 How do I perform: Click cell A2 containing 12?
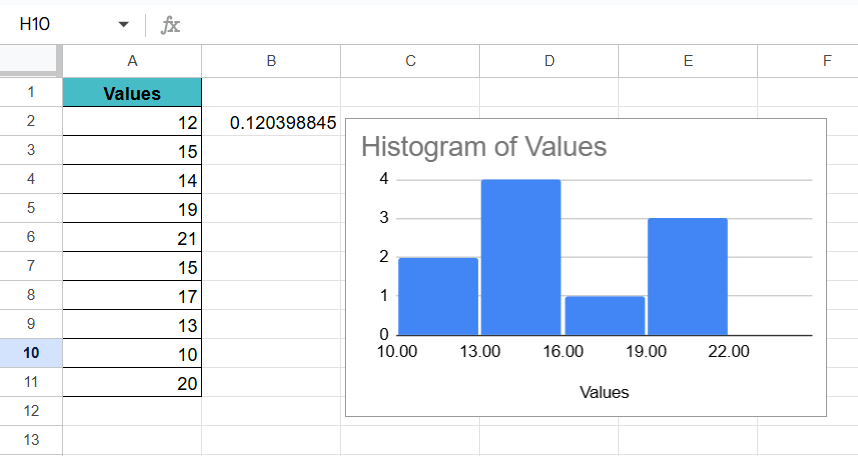(x=132, y=121)
